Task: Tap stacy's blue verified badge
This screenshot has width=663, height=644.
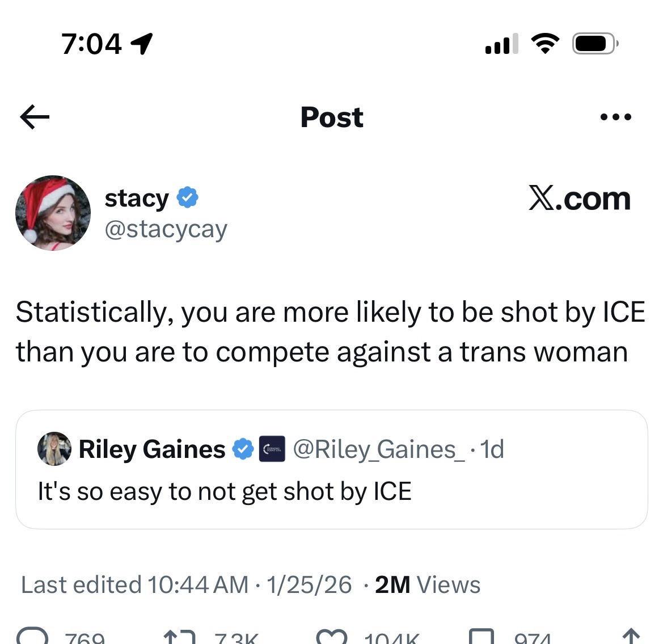Action: pos(187,197)
